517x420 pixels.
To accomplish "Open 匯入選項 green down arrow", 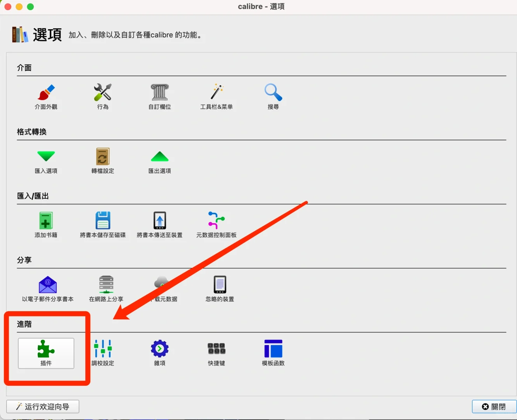I will point(46,156).
